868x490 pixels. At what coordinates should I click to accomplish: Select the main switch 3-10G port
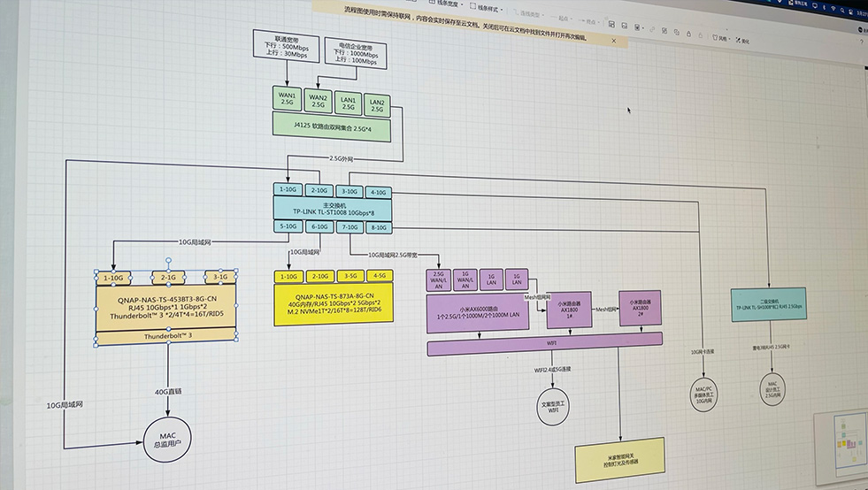click(x=350, y=192)
